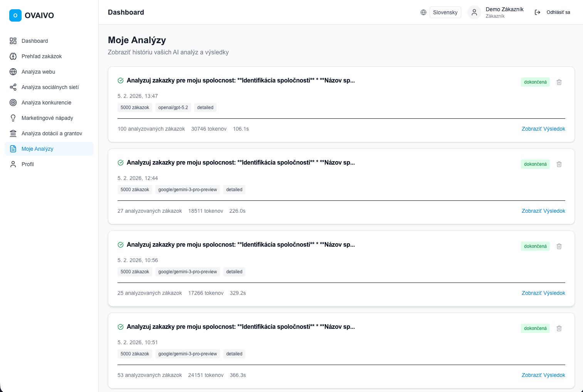This screenshot has height=392, width=583.
Task: Click the OVAIVO logo icon
Action: tap(15, 15)
